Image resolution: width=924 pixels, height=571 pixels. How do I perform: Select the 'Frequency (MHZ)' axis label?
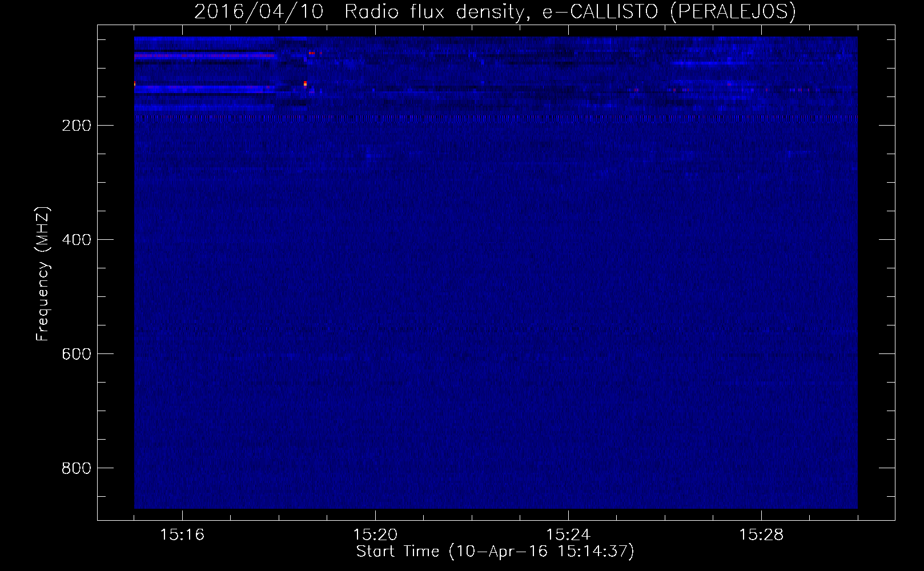click(x=43, y=274)
